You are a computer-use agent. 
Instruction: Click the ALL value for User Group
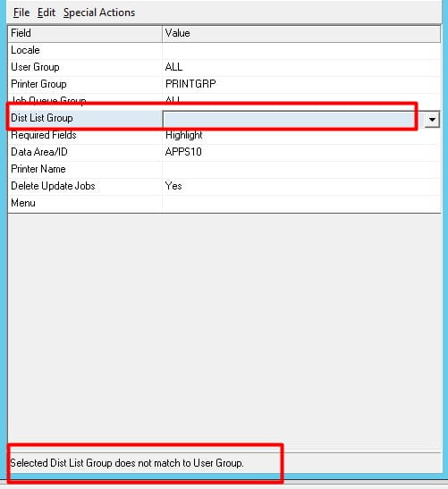[x=173, y=67]
